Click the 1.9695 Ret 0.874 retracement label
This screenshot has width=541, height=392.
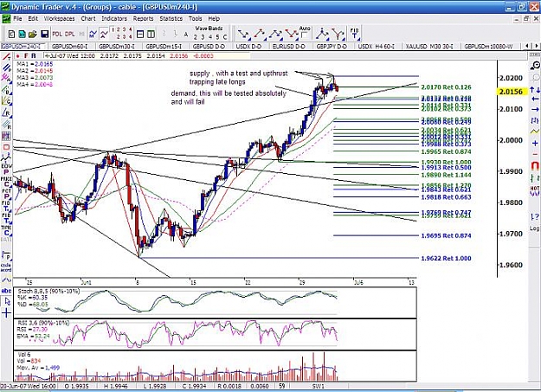pos(446,235)
